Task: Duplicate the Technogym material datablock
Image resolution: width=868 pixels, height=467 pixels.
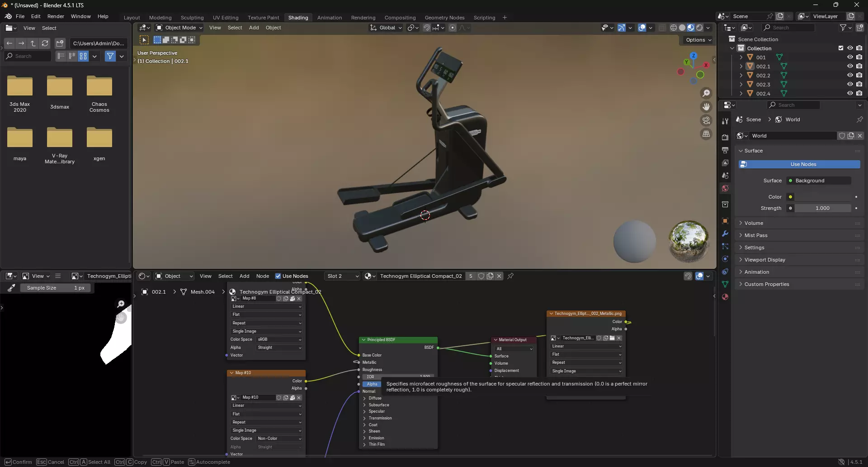Action: 490,276
